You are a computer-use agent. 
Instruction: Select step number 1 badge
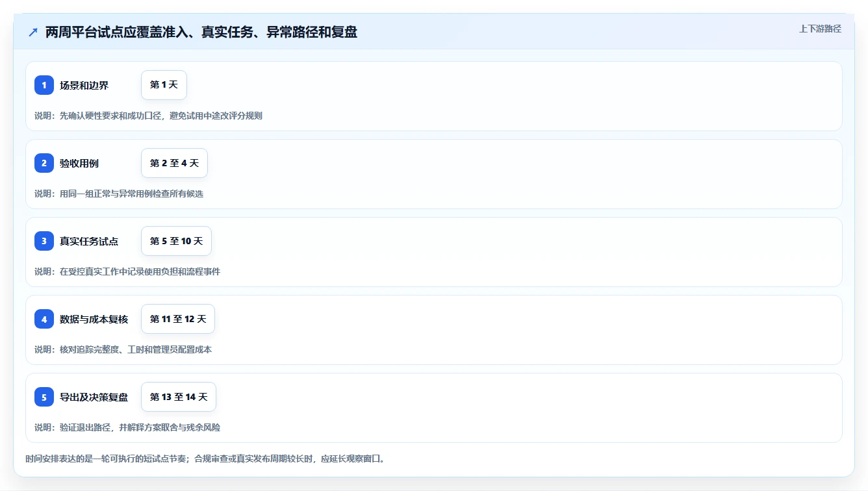click(x=44, y=85)
